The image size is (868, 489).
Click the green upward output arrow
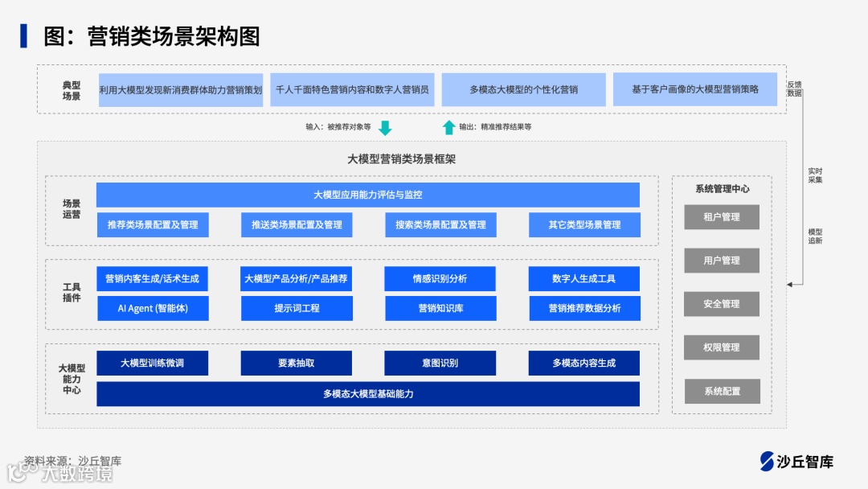(x=449, y=127)
